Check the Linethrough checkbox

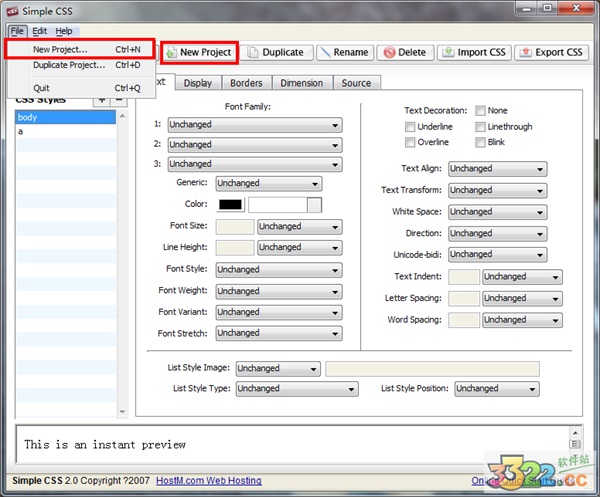pos(481,127)
